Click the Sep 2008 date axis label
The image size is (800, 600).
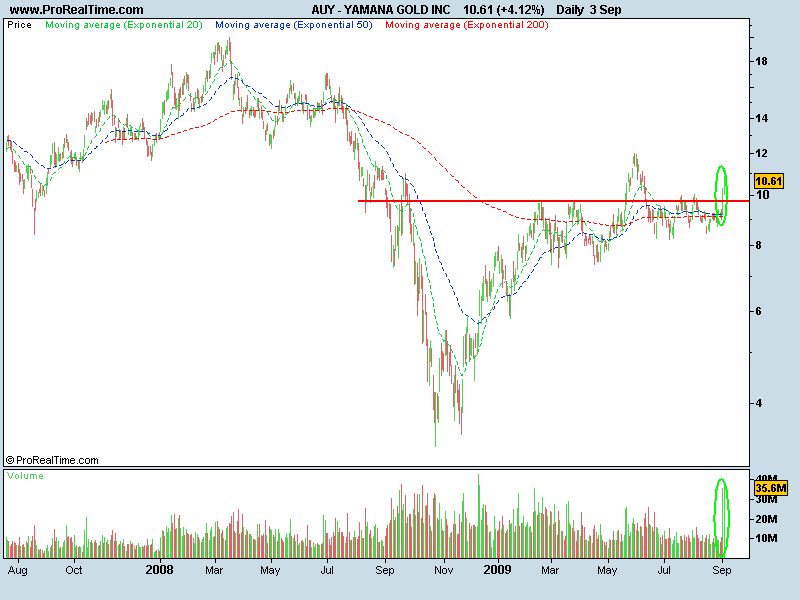[385, 570]
